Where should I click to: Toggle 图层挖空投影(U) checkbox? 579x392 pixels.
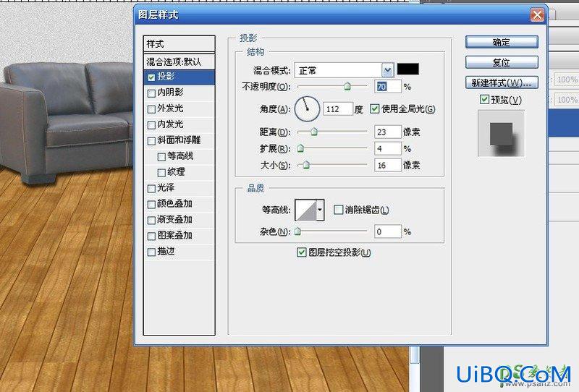pyautogui.click(x=302, y=252)
